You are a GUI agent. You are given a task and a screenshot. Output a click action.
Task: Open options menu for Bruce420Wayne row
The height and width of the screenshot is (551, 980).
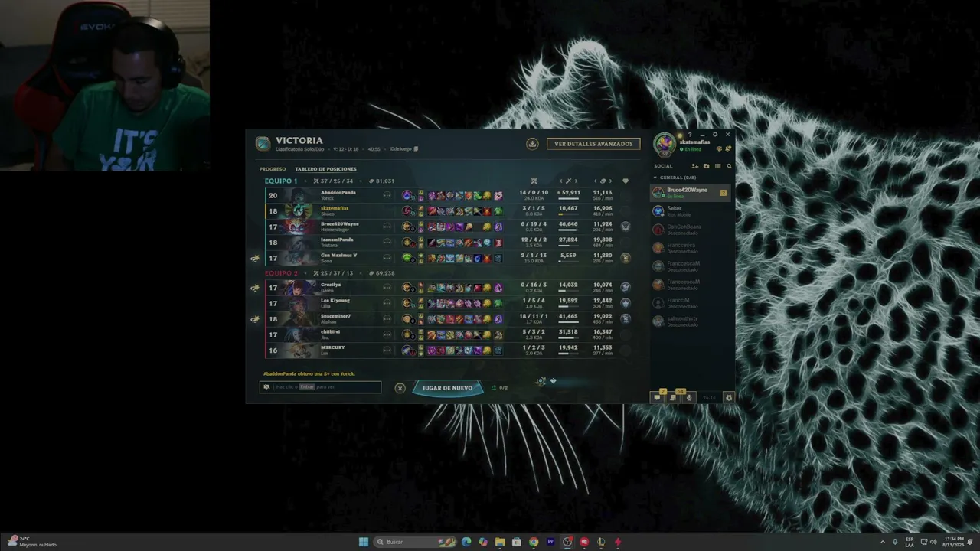387,227
